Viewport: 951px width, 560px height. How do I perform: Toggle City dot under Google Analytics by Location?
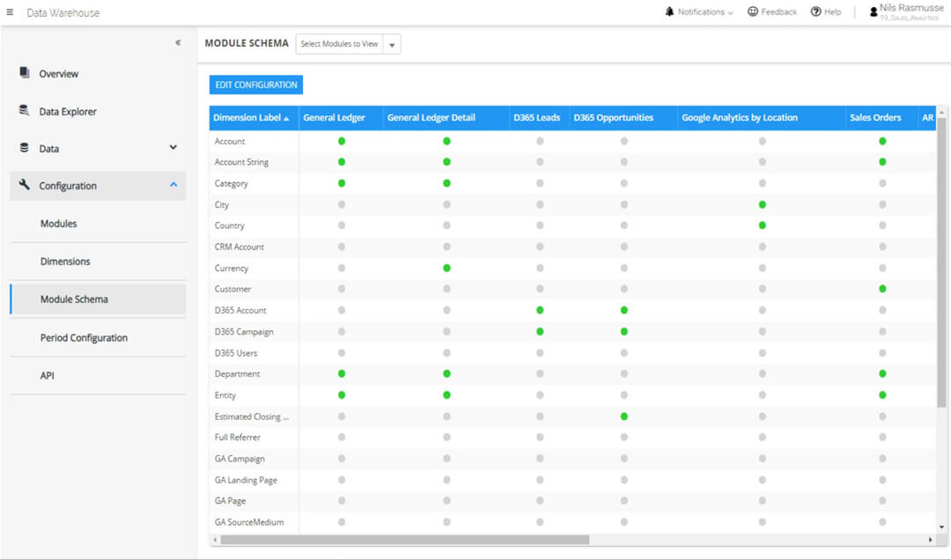tap(763, 204)
